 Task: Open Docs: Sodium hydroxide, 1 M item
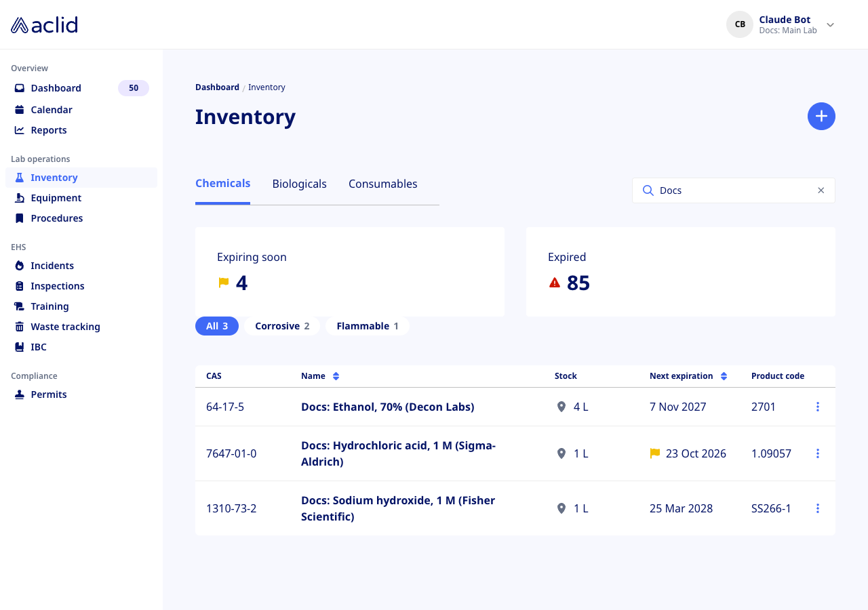398,508
